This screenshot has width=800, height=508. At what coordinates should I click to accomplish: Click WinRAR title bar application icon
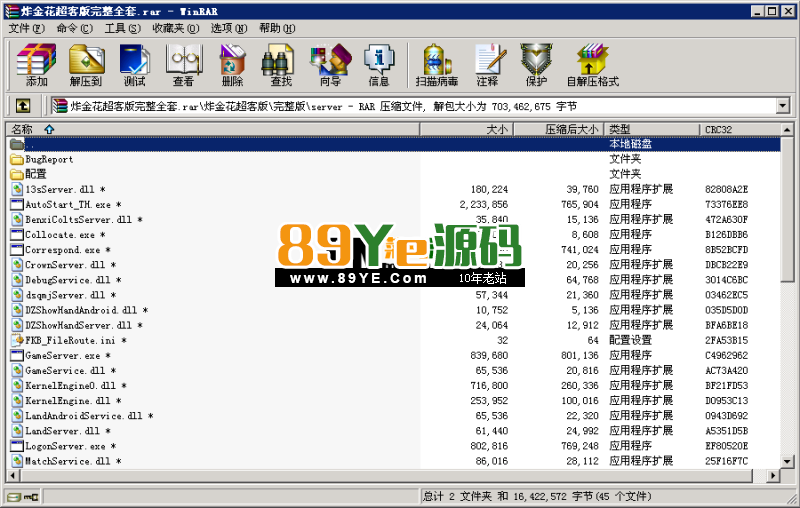click(x=11, y=11)
